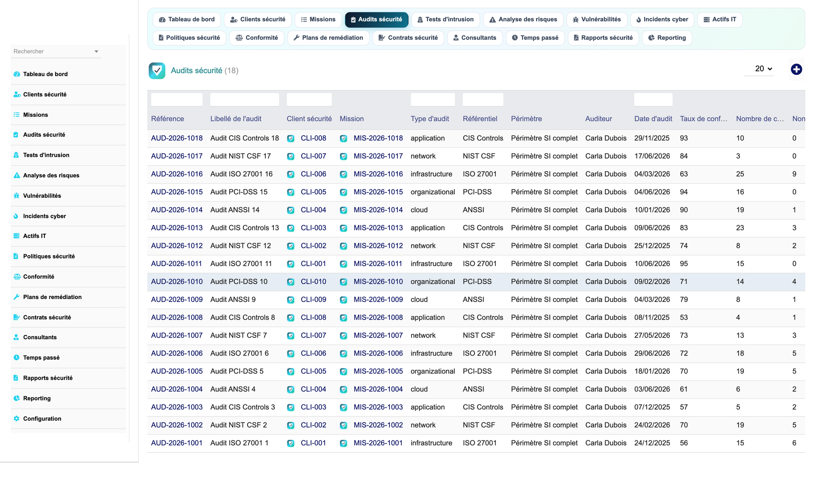Image resolution: width=814 pixels, height=504 pixels.
Task: Click the Audits sécurité sidebar icon
Action: pos(16,135)
